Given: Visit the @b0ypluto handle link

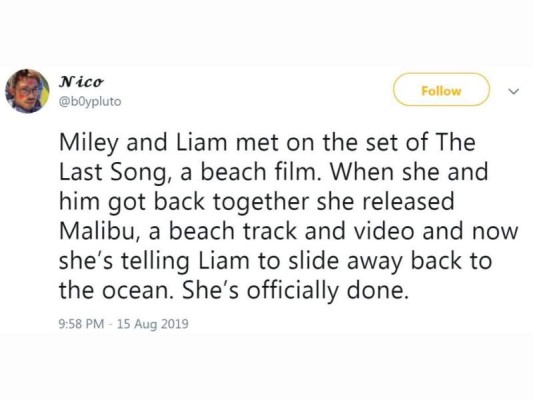Looking at the screenshot, I should point(90,101).
